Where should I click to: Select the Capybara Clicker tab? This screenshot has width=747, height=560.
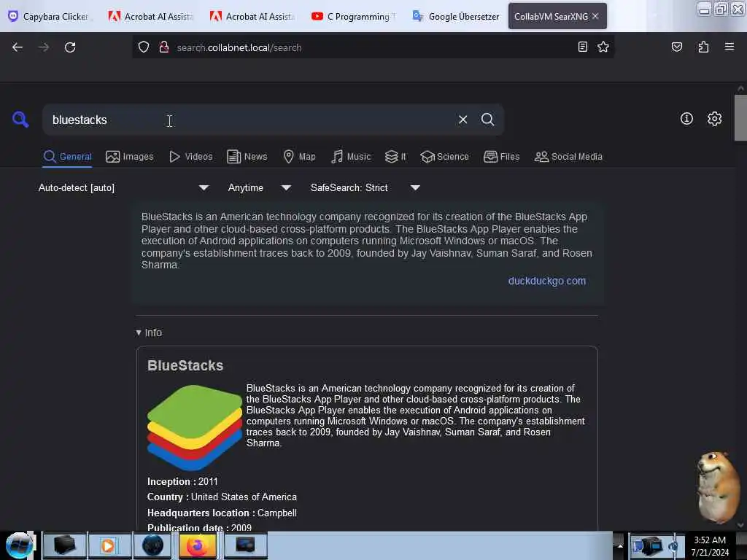[49, 16]
